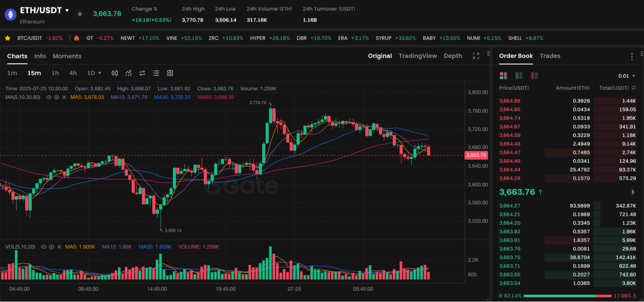Click the Ethereum coin logo icon

(11, 14)
